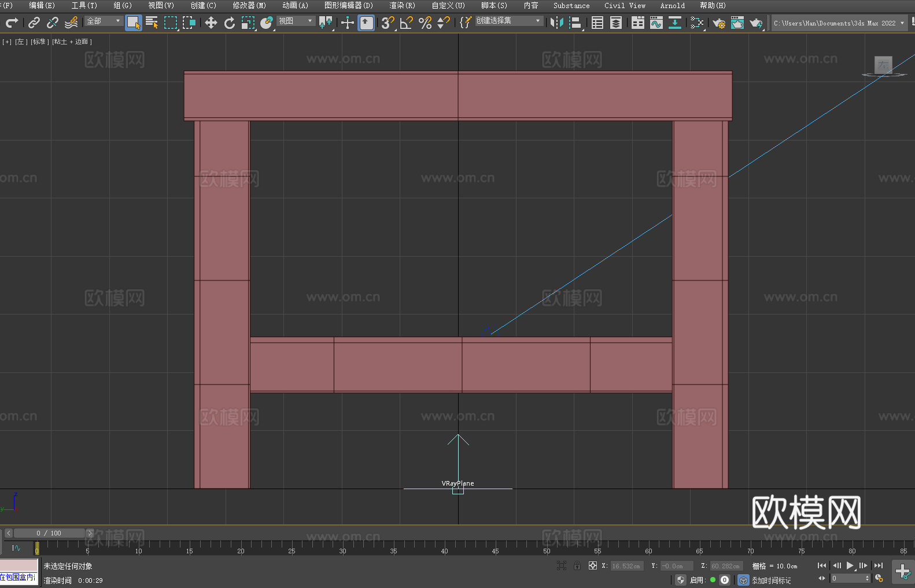Toggle the Angle Snap icon

point(407,23)
